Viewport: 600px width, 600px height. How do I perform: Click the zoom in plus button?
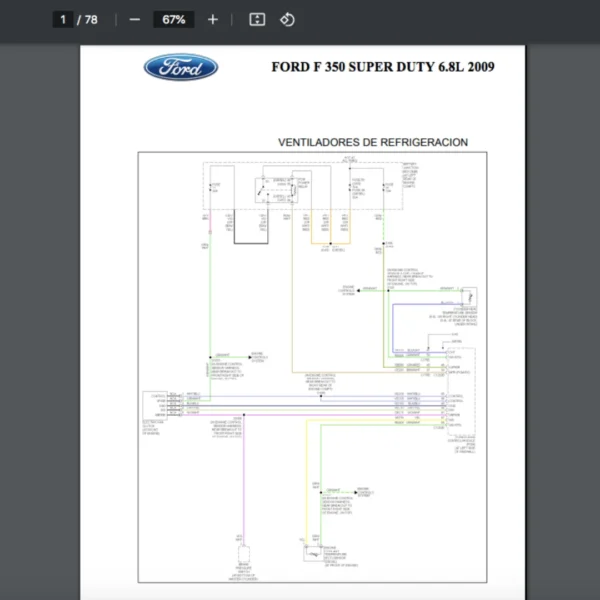[212, 19]
